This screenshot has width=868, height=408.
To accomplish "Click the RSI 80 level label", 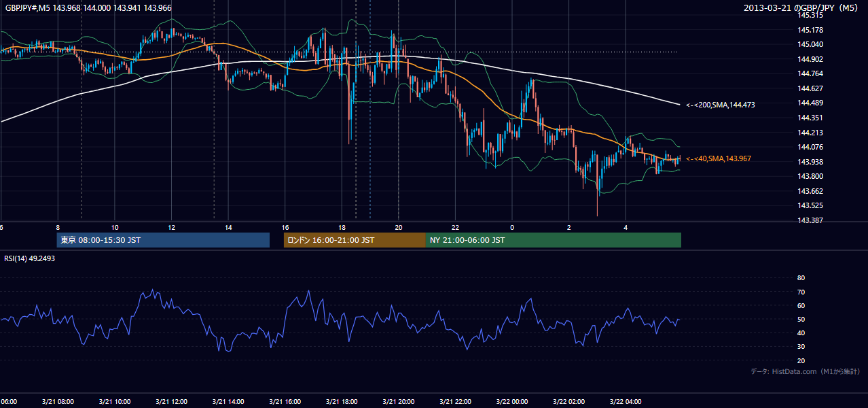I will coord(801,278).
